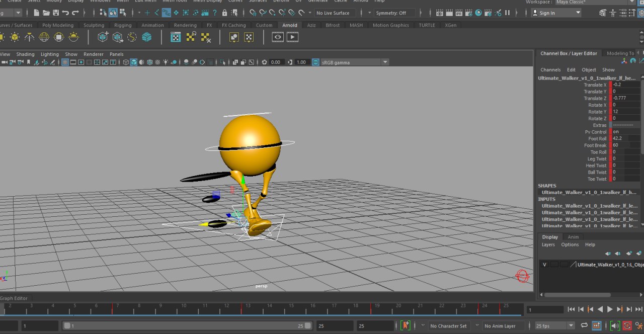Screen dimensions: 644x334
Task: Create Arnold physical sky from the shelf
Action: (x=73, y=37)
